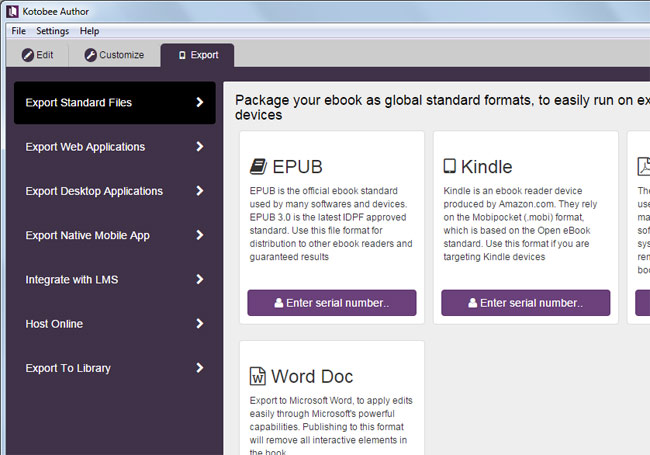Screen dimensions: 650x455
Task: Switch to the Edit tab
Action: 38,55
